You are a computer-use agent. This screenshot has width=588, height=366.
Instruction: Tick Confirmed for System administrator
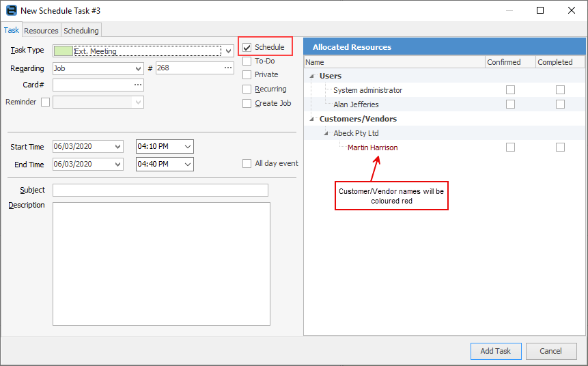[510, 89]
